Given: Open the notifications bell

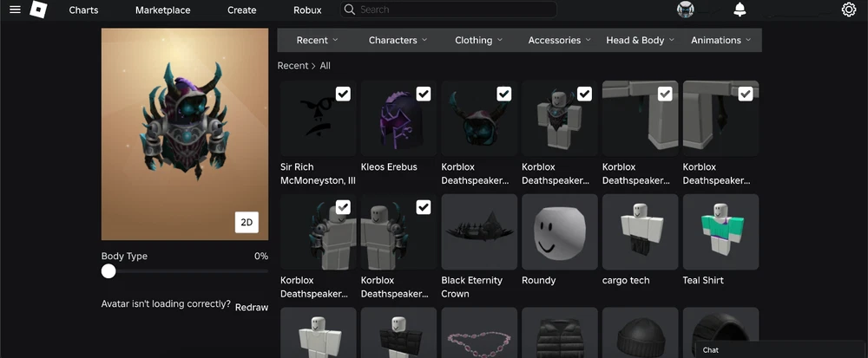Looking at the screenshot, I should [x=740, y=10].
